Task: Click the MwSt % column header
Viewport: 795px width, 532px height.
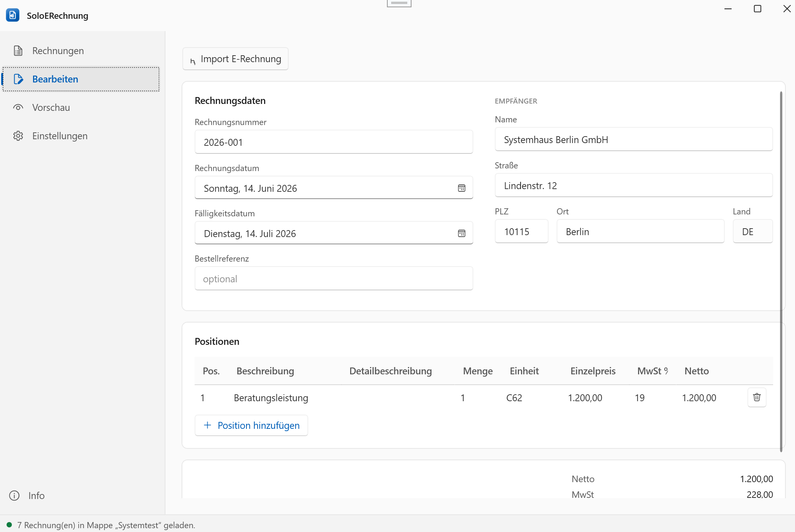Action: (x=653, y=371)
